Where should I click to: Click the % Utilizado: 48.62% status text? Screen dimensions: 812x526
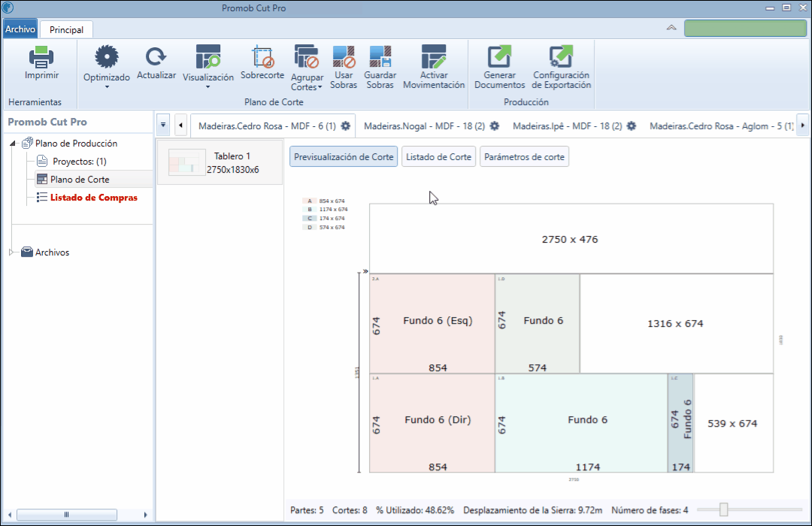pos(415,510)
